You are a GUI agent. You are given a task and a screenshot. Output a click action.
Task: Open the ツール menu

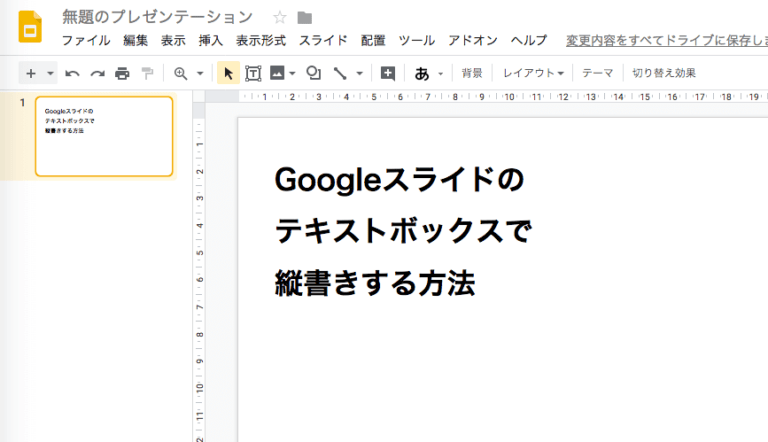coord(416,40)
